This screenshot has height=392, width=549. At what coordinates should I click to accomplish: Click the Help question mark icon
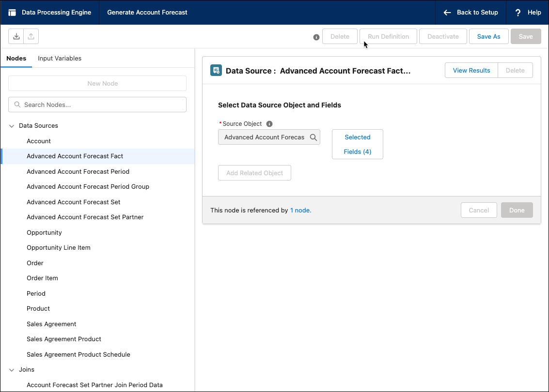point(518,13)
